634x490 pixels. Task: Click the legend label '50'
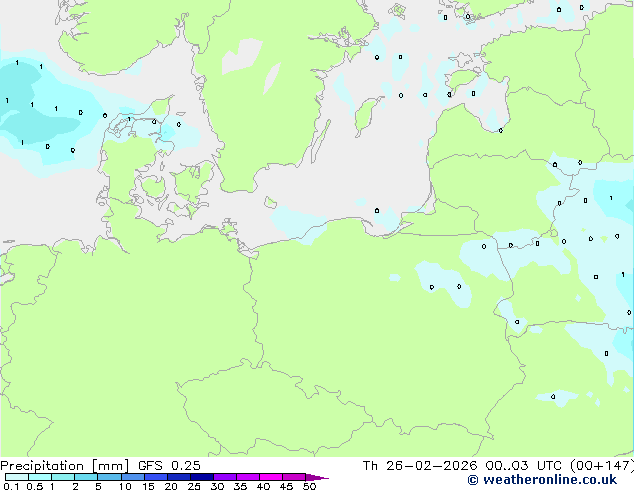(x=309, y=486)
